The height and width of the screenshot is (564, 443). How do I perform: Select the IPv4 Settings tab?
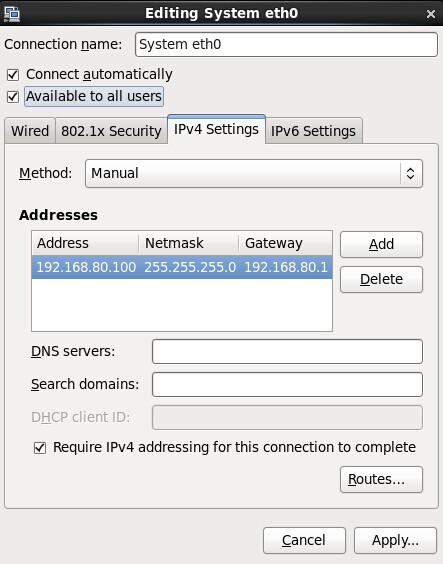point(216,129)
